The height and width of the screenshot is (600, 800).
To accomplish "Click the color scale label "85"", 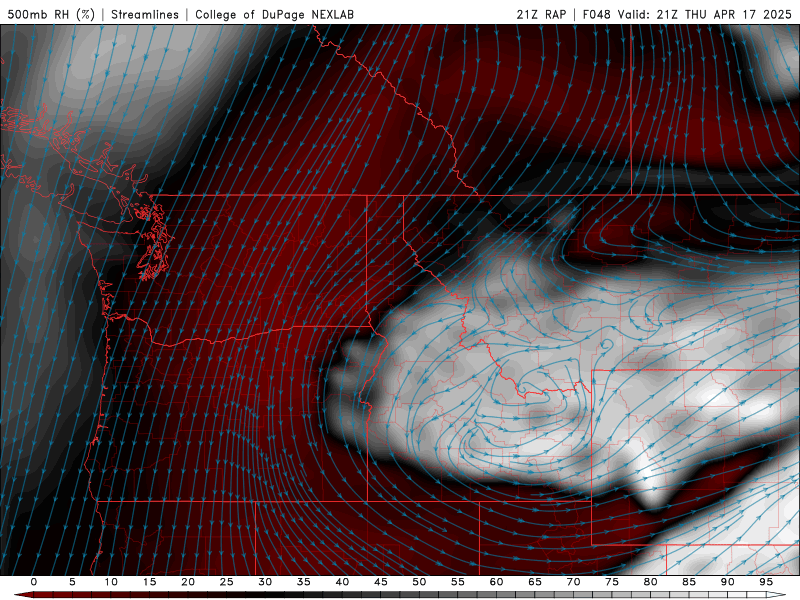I will 689,582.
